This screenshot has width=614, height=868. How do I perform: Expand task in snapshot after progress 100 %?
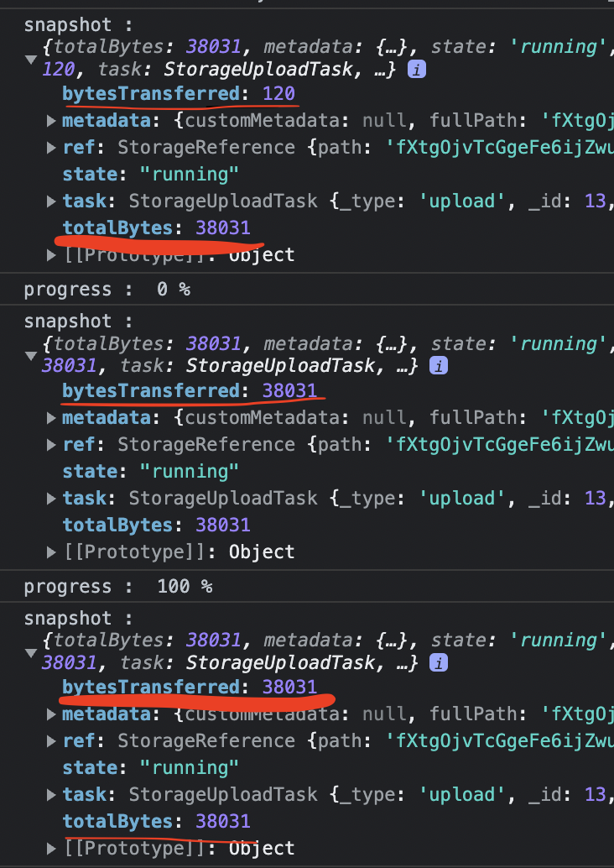point(51,795)
